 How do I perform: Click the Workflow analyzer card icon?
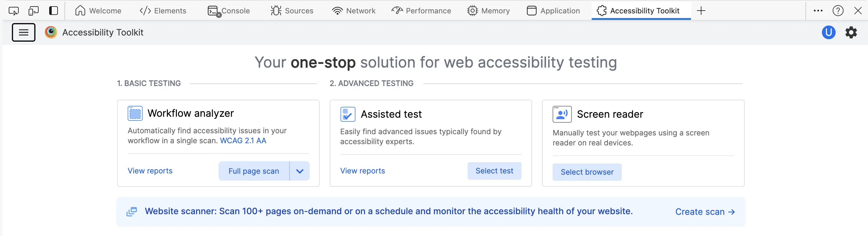point(135,113)
